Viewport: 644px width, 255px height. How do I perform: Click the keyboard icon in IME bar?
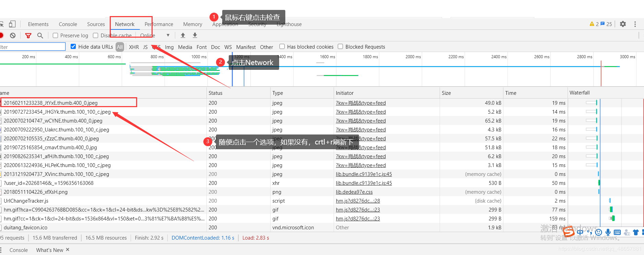617,232
